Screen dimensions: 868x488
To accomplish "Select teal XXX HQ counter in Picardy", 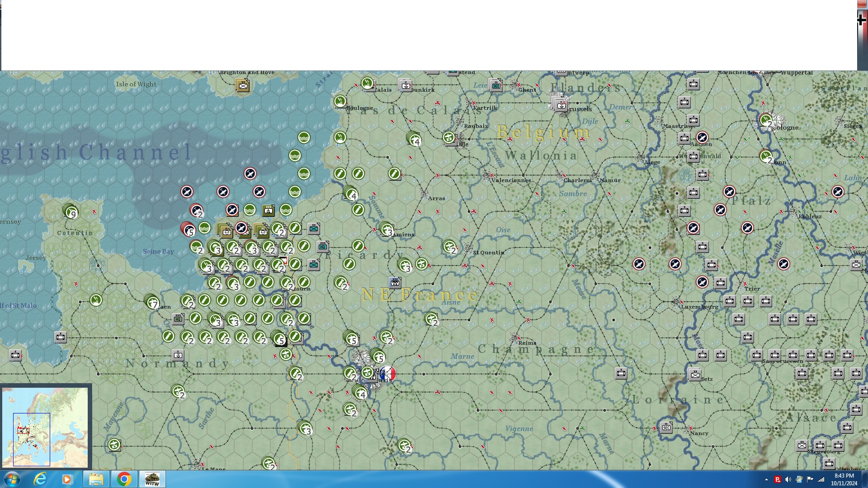I will coord(323,246).
